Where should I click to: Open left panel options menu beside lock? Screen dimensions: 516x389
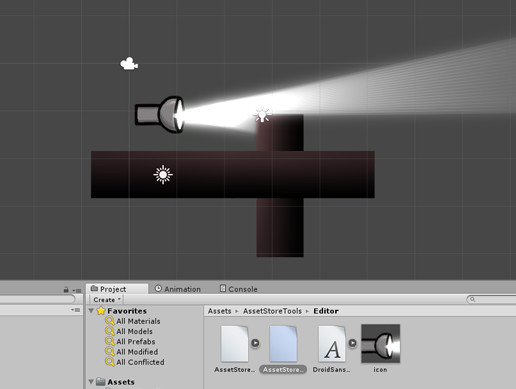click(77, 290)
